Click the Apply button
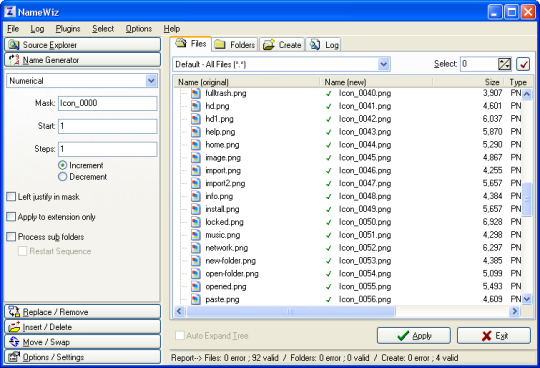 414,336
